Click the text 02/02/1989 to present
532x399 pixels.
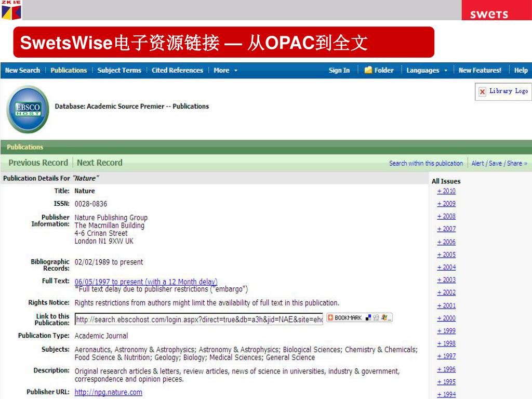tap(109, 262)
